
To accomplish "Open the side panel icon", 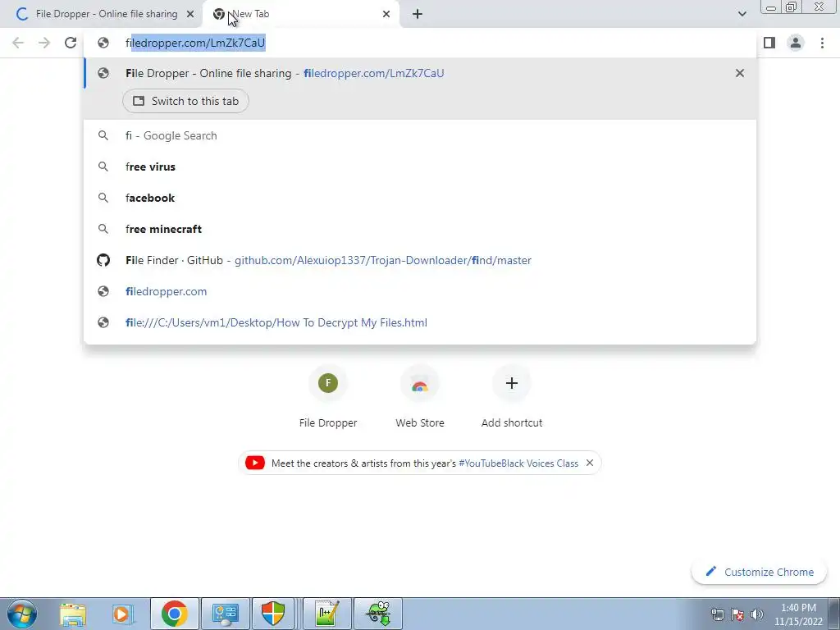I will tap(769, 43).
